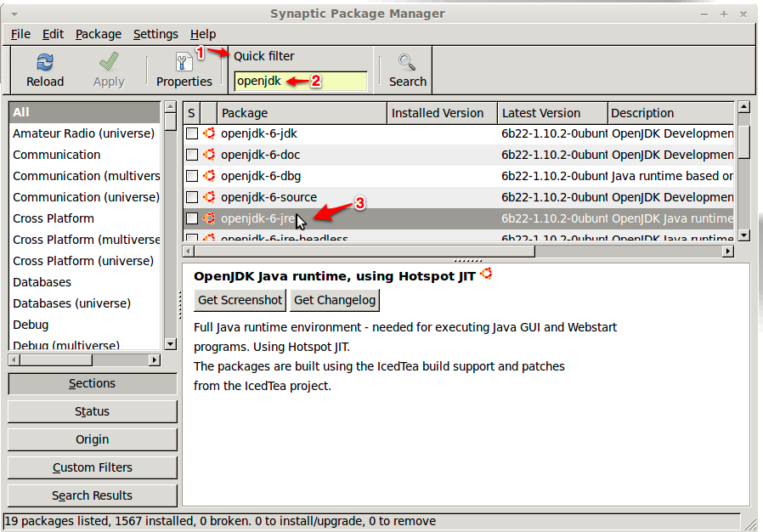
Task: Select the openjdk-6-dbg package row
Action: 458,176
